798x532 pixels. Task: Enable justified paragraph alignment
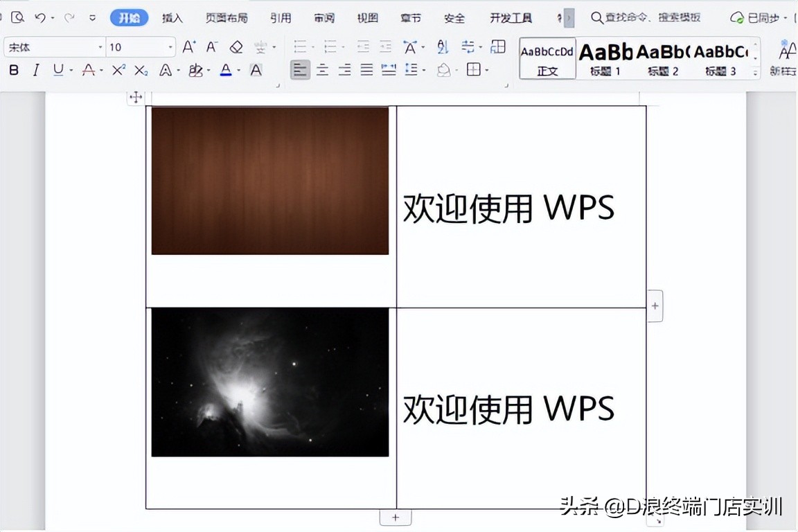point(366,69)
